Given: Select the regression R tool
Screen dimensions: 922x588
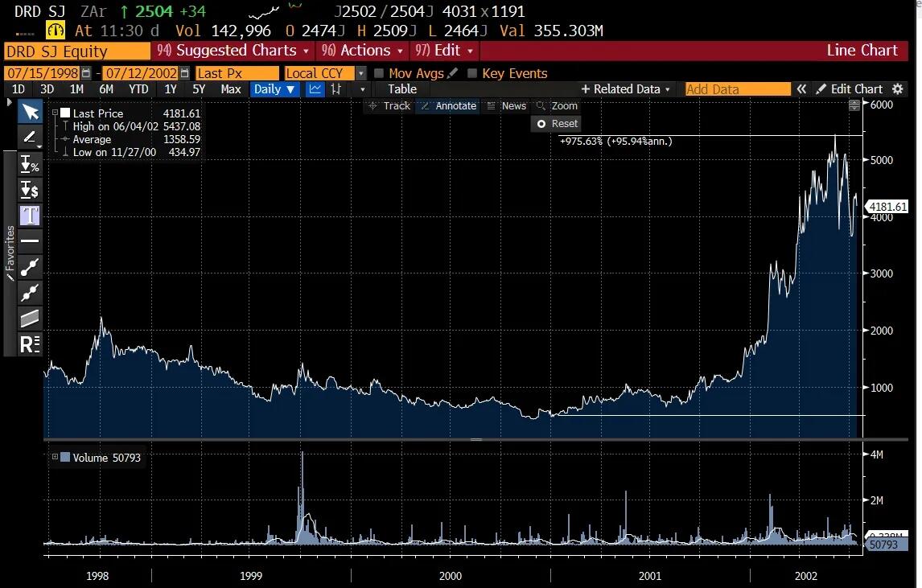Looking at the screenshot, I should click(30, 344).
